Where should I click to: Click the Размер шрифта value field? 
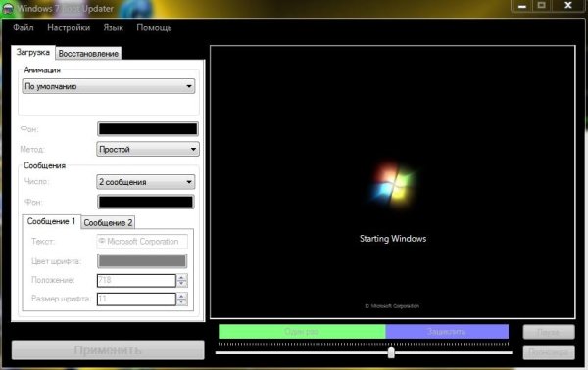(136, 299)
